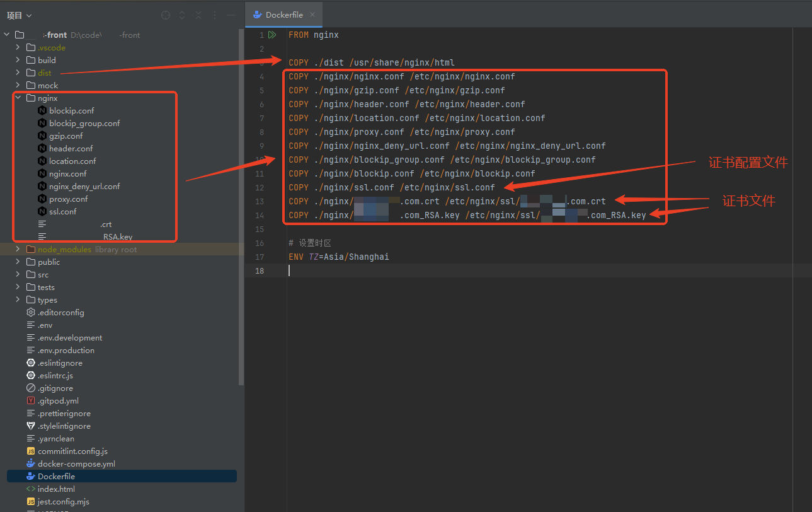Click the green run icon beside line 1

tap(272, 35)
